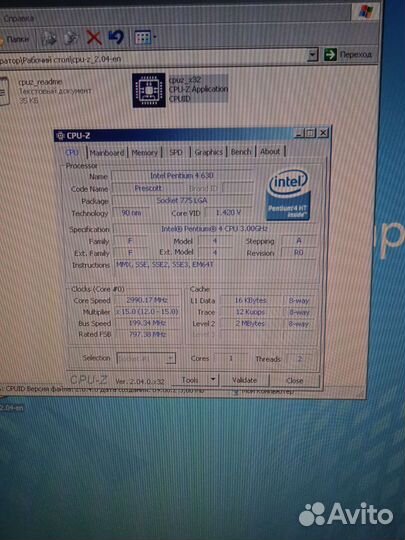This screenshot has width=405, height=540.
Task: Select the cpuz_x32 application icon
Action: 149,90
